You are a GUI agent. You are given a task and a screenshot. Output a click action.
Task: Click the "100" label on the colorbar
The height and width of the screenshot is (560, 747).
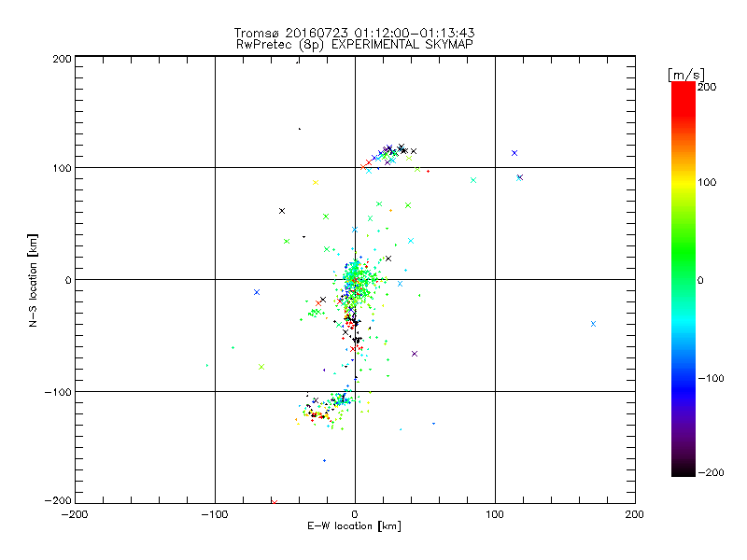[x=707, y=182]
